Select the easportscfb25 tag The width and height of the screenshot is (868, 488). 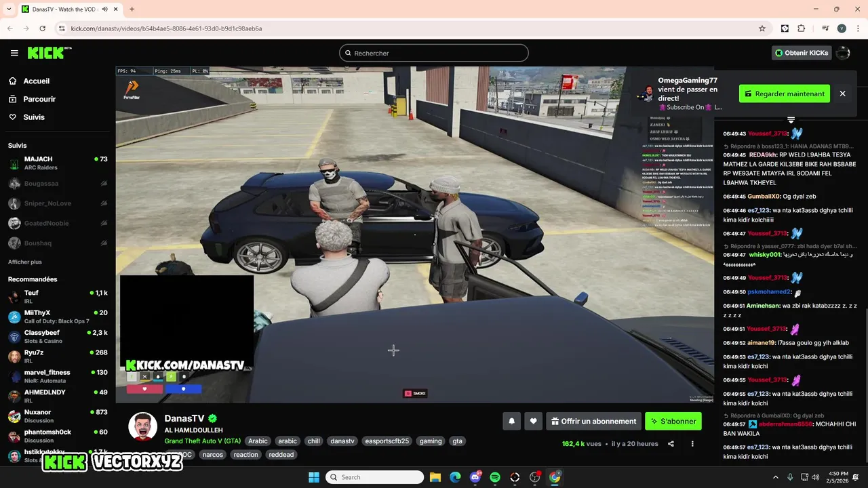point(387,441)
